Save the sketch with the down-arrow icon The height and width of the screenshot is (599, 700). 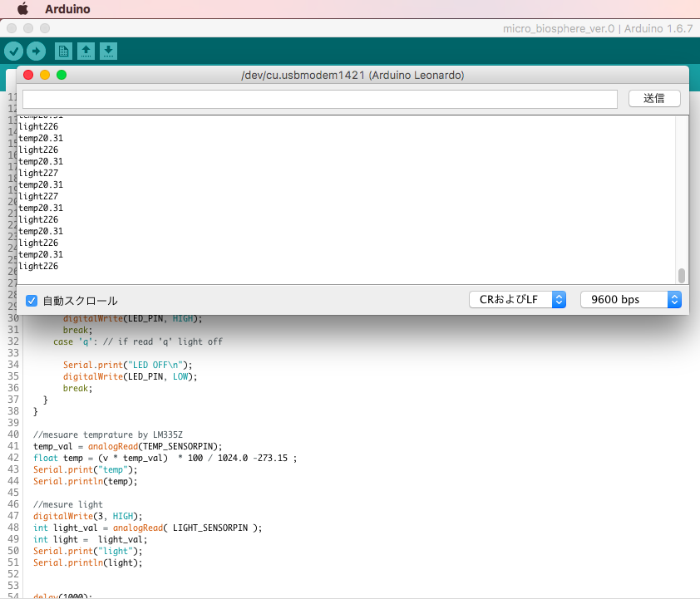coord(108,52)
